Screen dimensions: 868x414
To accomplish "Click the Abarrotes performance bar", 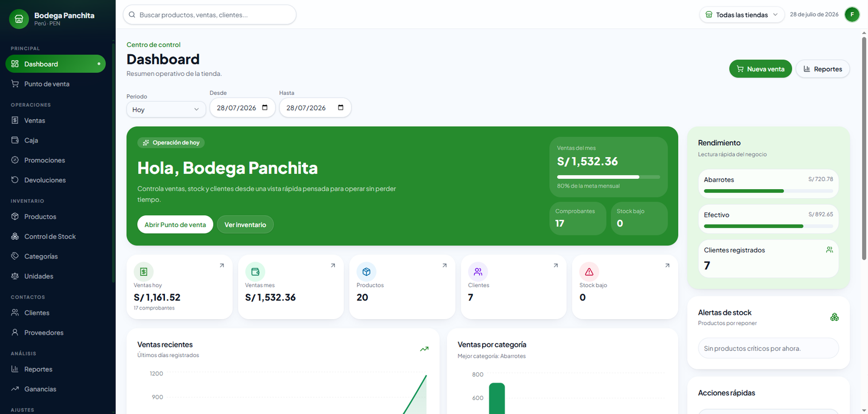I will tap(768, 191).
